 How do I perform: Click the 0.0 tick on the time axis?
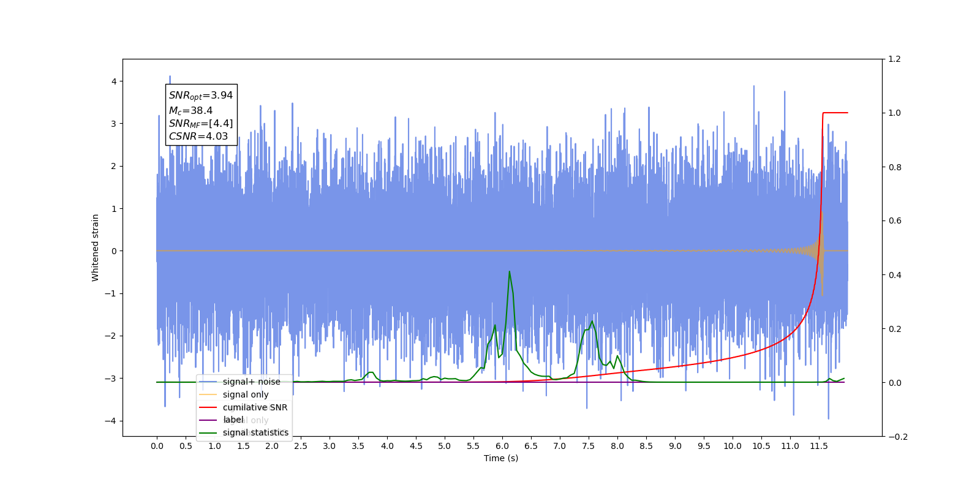(157, 446)
